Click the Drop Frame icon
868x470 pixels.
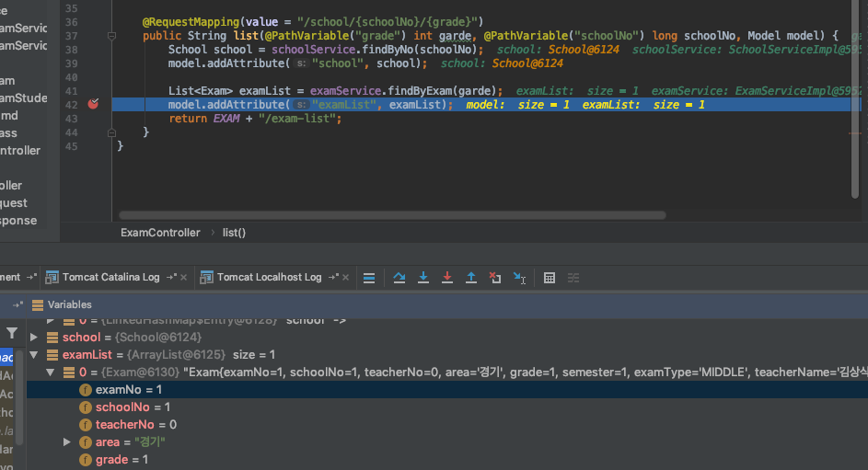tap(495, 278)
